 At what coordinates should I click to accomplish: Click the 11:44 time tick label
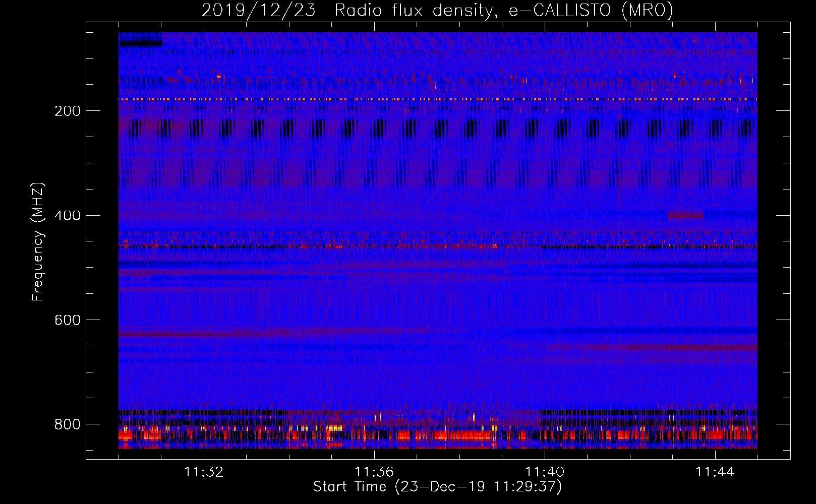[715, 472]
